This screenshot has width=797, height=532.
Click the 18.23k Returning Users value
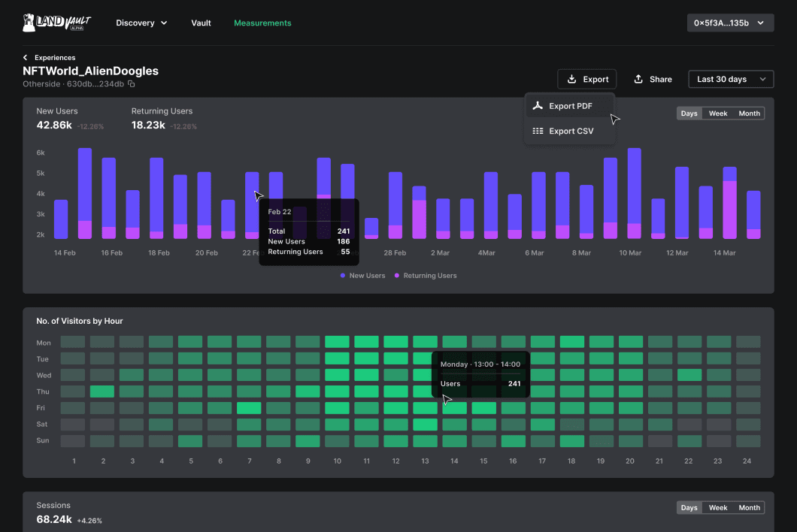tap(148, 125)
